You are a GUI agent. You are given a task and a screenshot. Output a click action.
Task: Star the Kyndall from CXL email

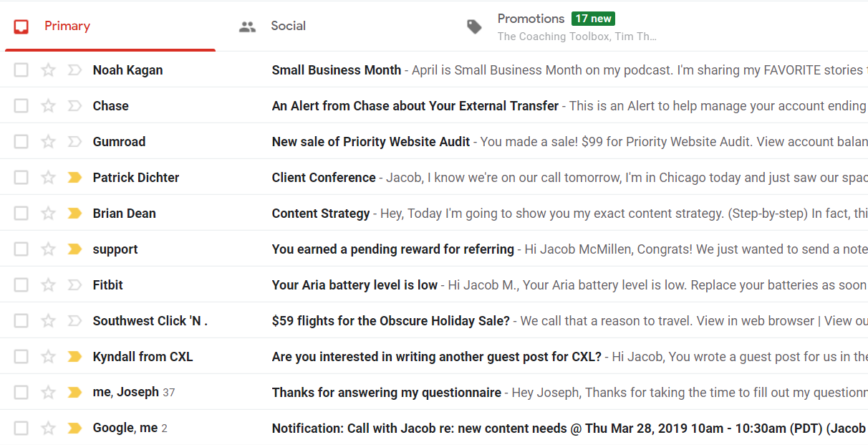click(48, 357)
